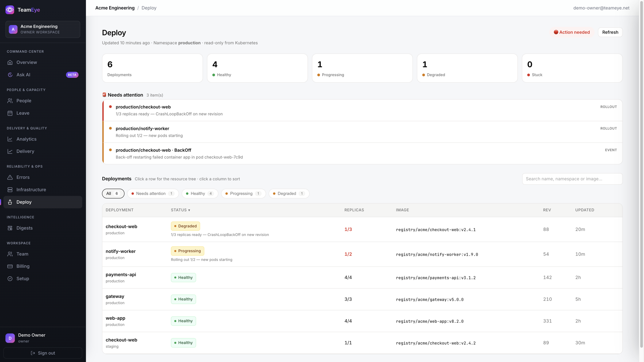Sort by the Replicas column header
This screenshot has width=644, height=362.
[x=354, y=210]
